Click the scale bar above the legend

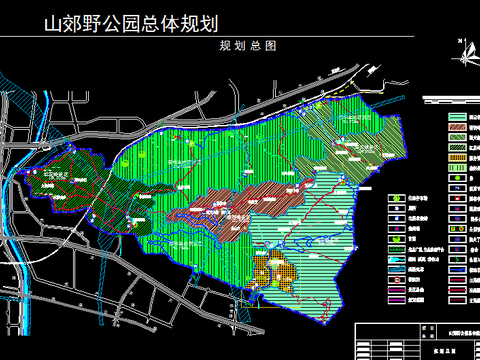451,99
